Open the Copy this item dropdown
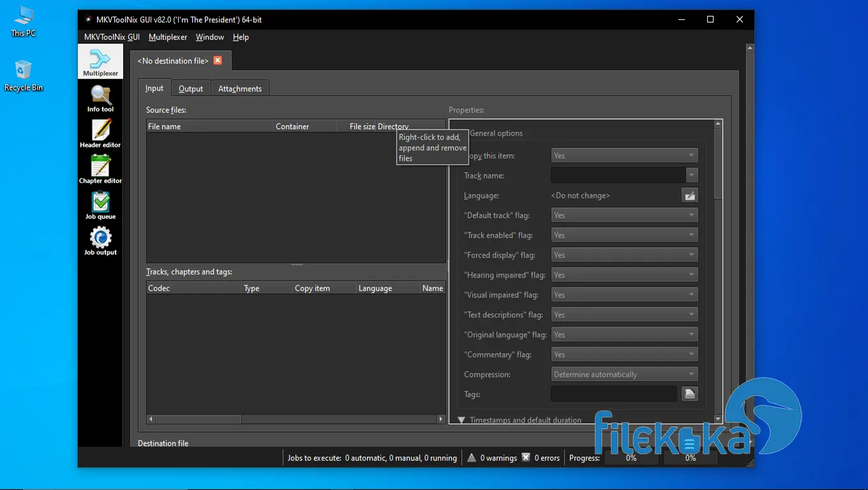 [x=624, y=155]
